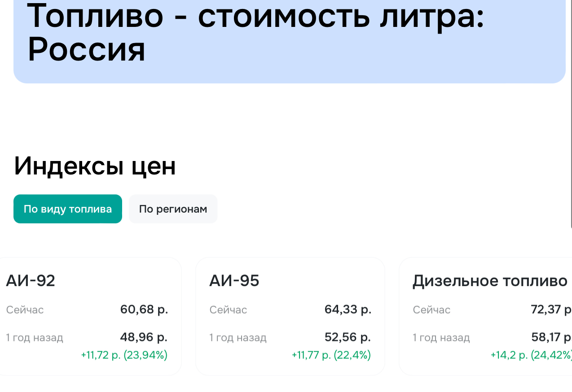The image size is (572, 392).
Task: Click the "Сейчас" label in АИ-92 card
Action: click(25, 310)
